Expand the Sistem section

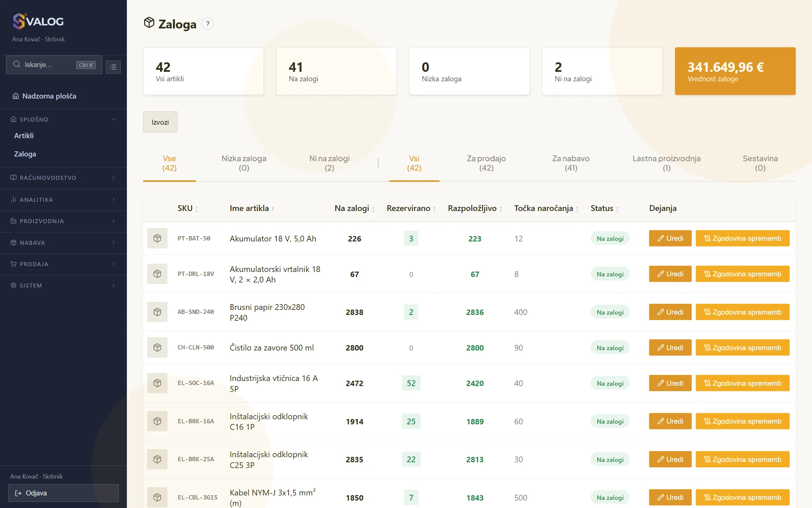click(63, 285)
